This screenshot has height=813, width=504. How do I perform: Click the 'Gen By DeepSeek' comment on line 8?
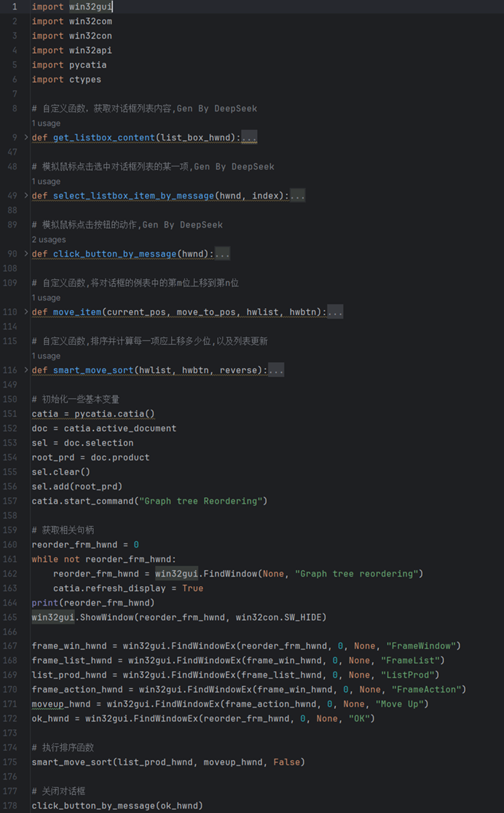pos(217,108)
